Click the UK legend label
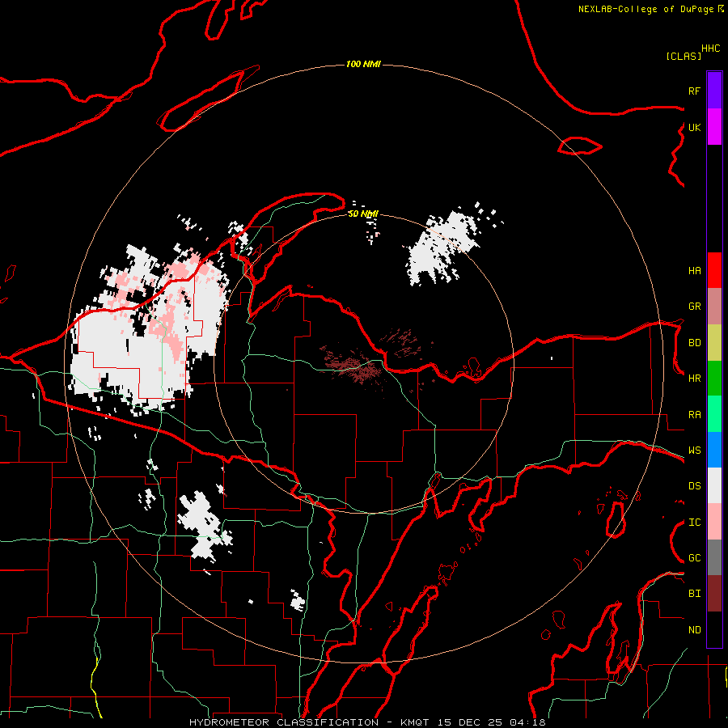 click(694, 127)
